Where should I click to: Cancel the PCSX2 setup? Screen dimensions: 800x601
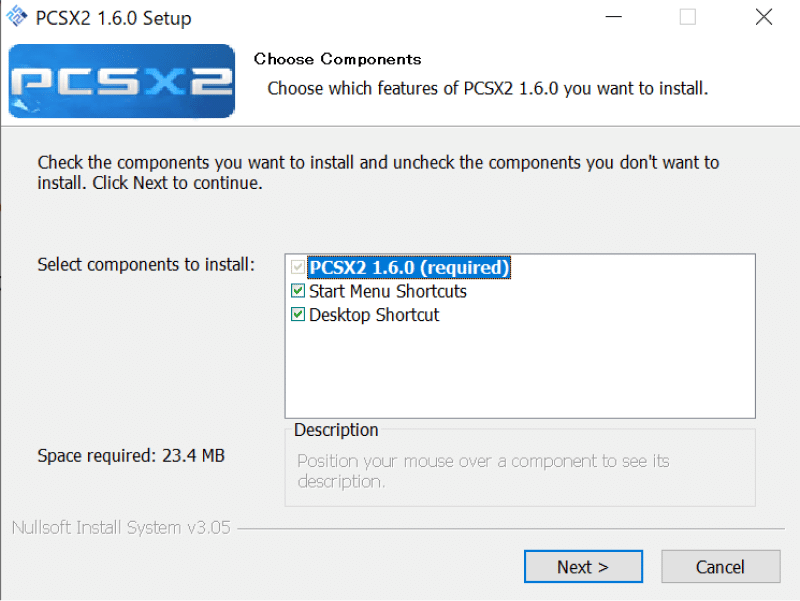click(720, 566)
